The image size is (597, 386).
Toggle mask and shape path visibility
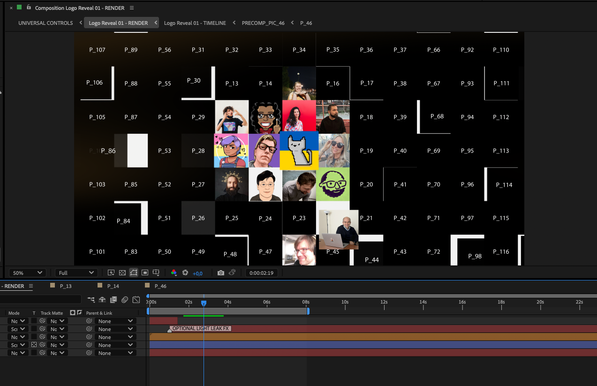click(133, 273)
